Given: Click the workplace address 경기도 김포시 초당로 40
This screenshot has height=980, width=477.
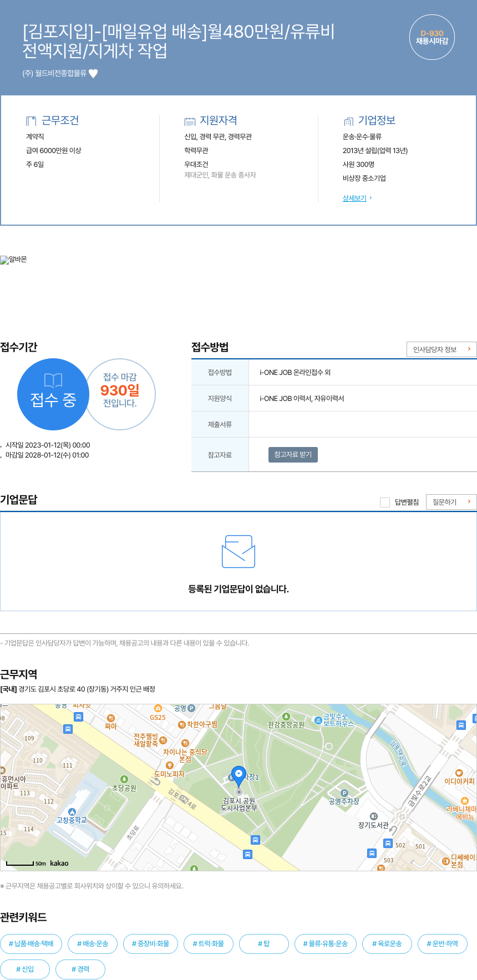Looking at the screenshot, I should [78, 689].
